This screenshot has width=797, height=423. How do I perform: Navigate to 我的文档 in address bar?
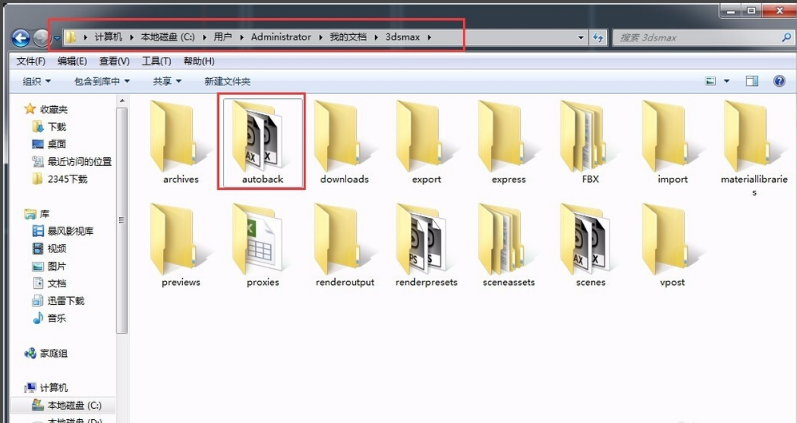tap(348, 37)
